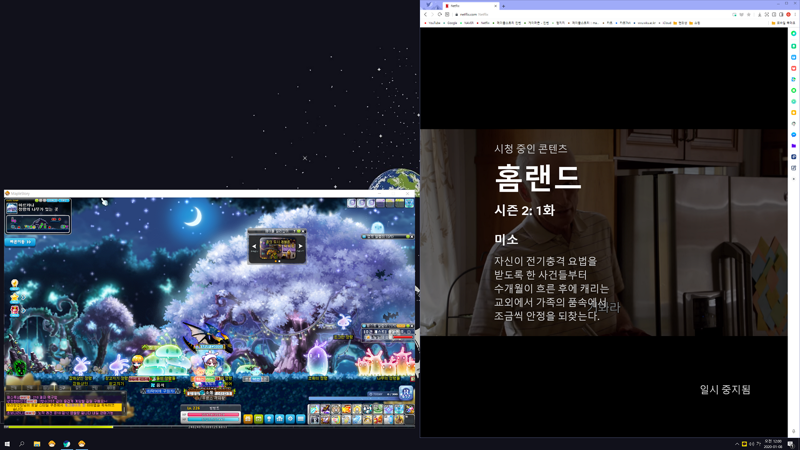Click the 홈랜드 title text
This screenshot has width=800, height=450.
(x=538, y=178)
